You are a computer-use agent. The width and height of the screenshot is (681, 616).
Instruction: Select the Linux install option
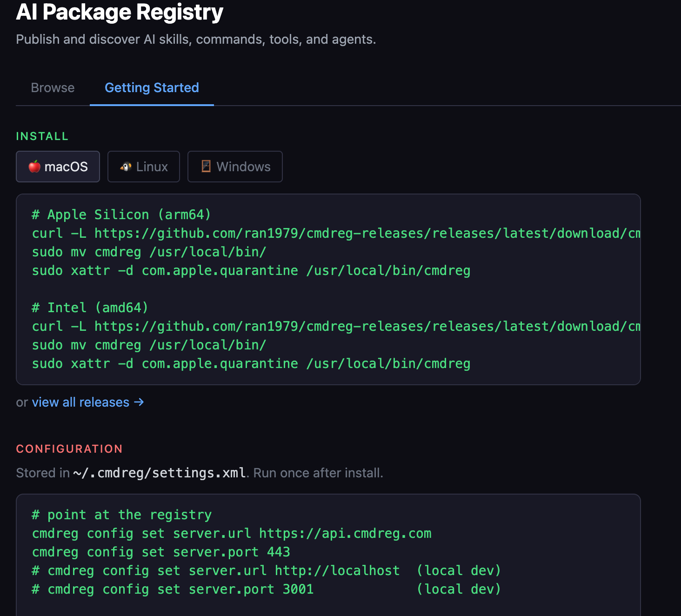click(x=144, y=167)
